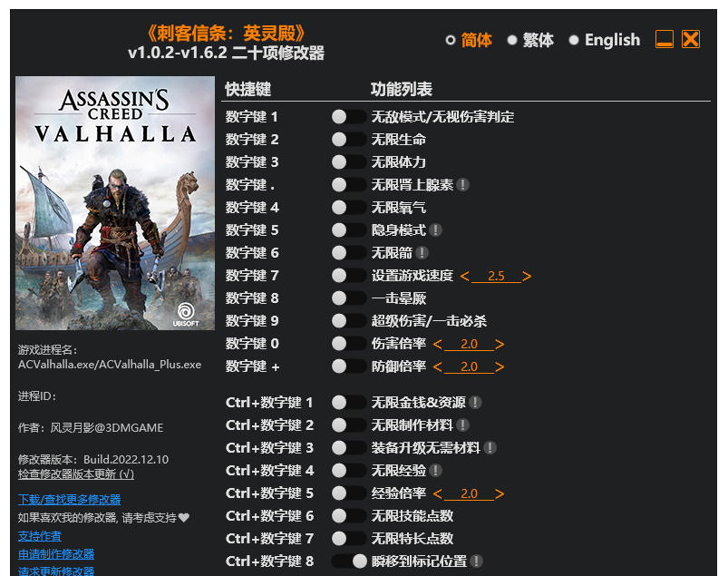
Task: Toggle 无限经验 switch
Action: (x=348, y=471)
